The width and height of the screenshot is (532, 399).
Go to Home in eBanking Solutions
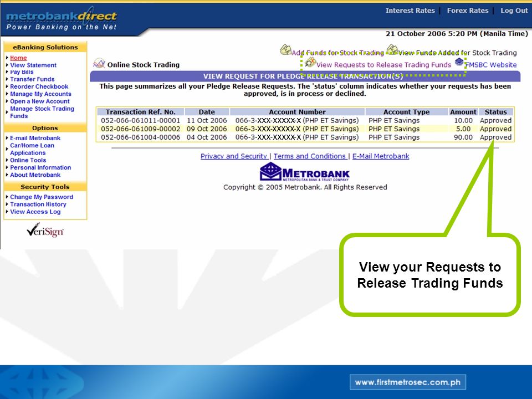[x=18, y=58]
